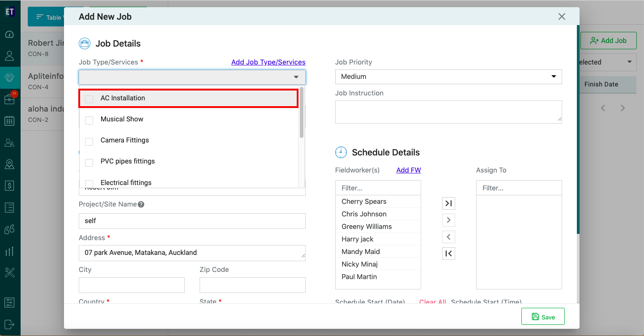This screenshot has height=336, width=644.
Task: Check the PVC pipes fittings option
Action: click(x=89, y=162)
